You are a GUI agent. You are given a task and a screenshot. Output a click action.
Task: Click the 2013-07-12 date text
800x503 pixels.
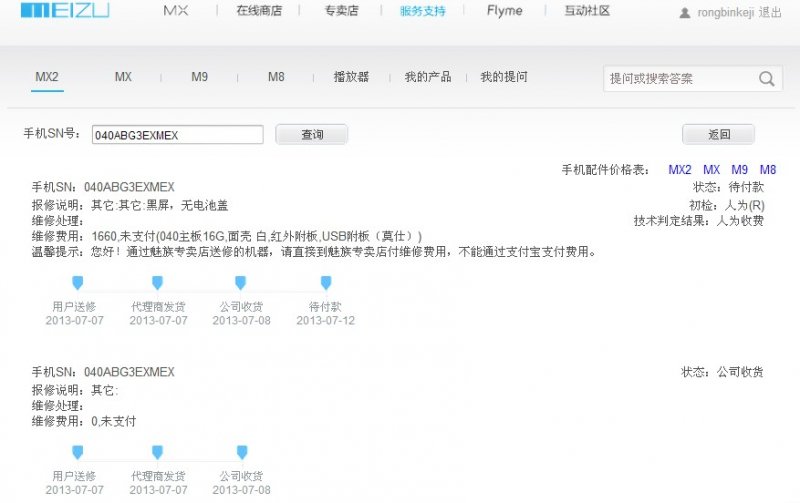click(x=326, y=320)
